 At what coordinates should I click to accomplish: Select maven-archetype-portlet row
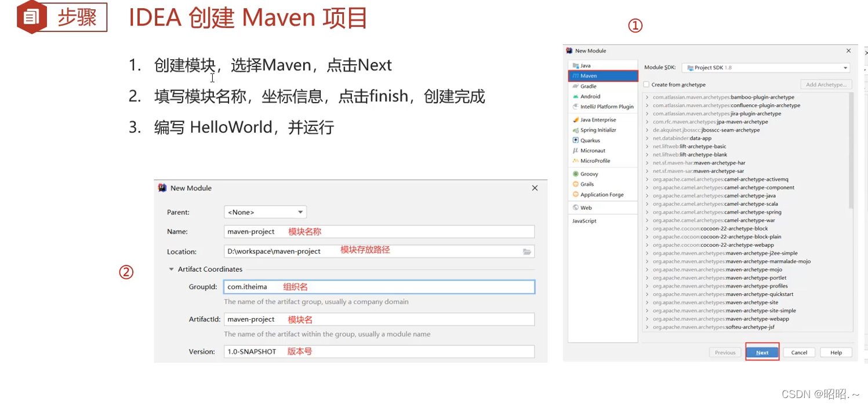click(x=745, y=278)
